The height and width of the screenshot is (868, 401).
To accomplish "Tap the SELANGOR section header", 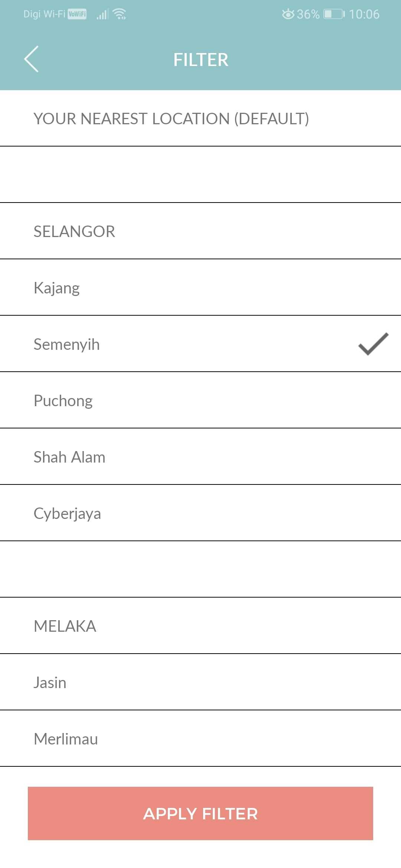I will click(74, 231).
